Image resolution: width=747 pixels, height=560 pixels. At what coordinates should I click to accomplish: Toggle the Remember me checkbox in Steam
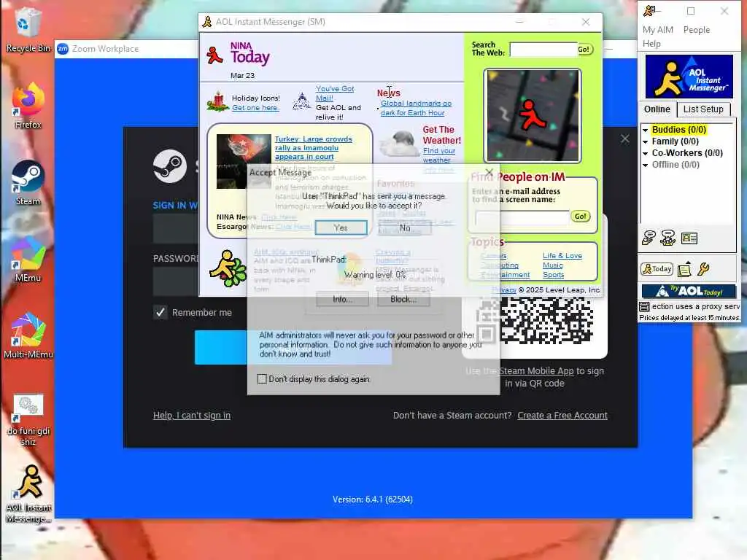click(160, 312)
